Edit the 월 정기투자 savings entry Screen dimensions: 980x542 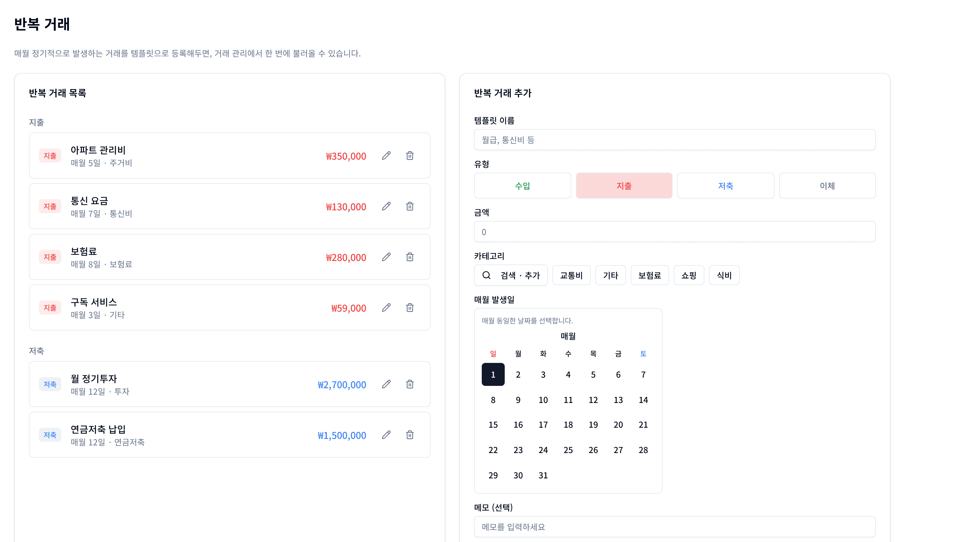click(387, 384)
